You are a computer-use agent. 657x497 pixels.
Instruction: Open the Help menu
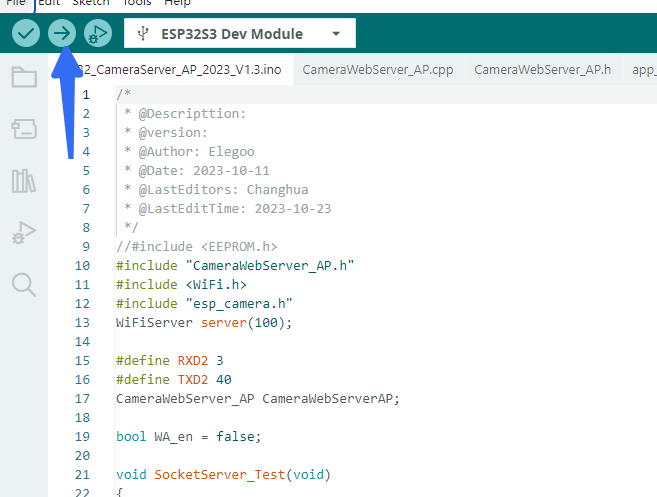(178, 3)
